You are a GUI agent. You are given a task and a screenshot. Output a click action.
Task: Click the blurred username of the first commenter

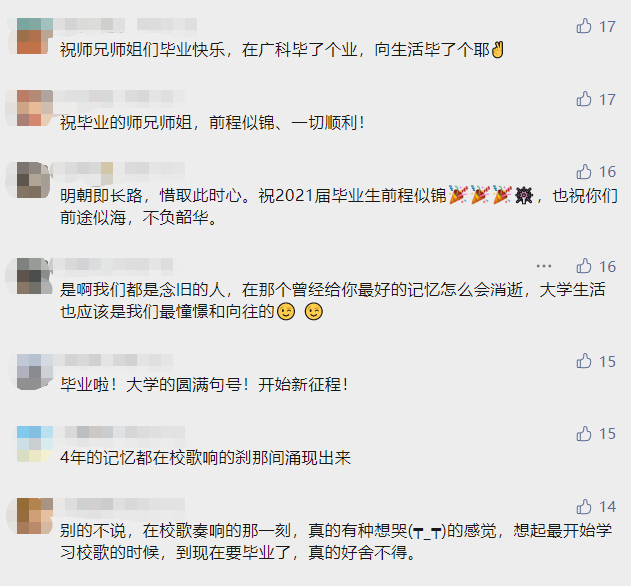pos(128,24)
